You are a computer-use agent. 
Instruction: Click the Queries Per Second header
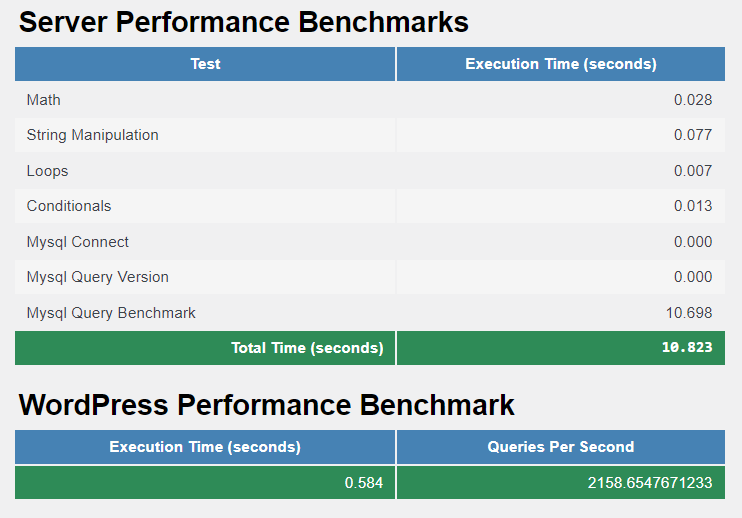pyautogui.click(x=561, y=447)
